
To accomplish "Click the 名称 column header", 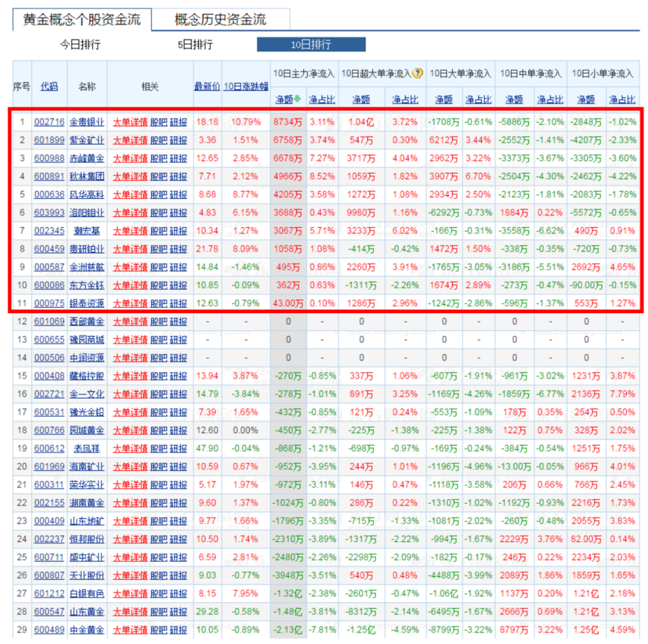I will (87, 86).
